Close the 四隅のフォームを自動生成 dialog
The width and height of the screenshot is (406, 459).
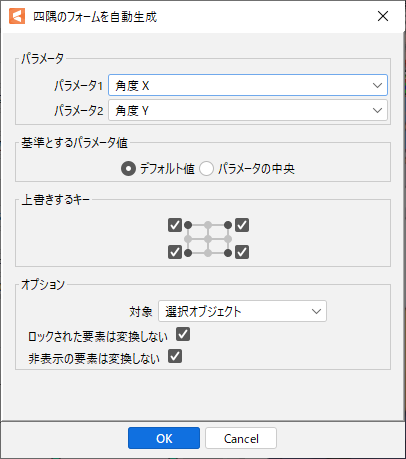point(383,16)
